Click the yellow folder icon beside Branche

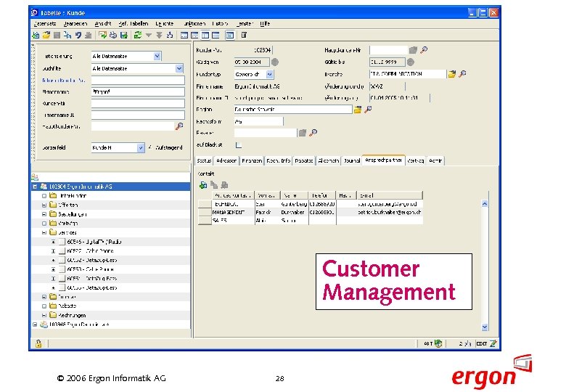coord(452,74)
